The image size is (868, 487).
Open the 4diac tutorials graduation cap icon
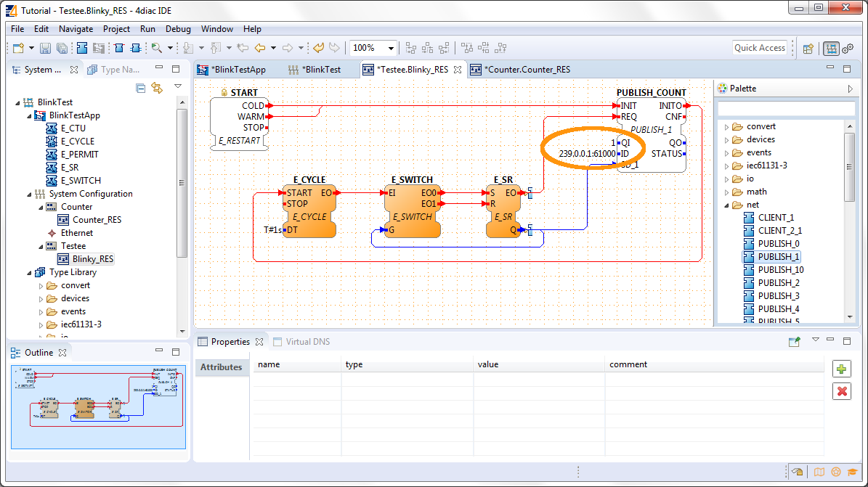pos(852,472)
